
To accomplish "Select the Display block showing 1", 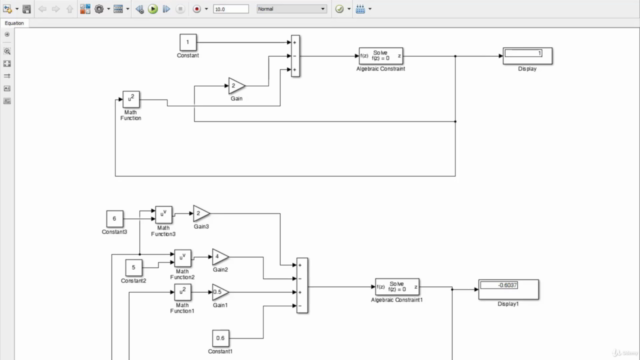I will pos(527,56).
